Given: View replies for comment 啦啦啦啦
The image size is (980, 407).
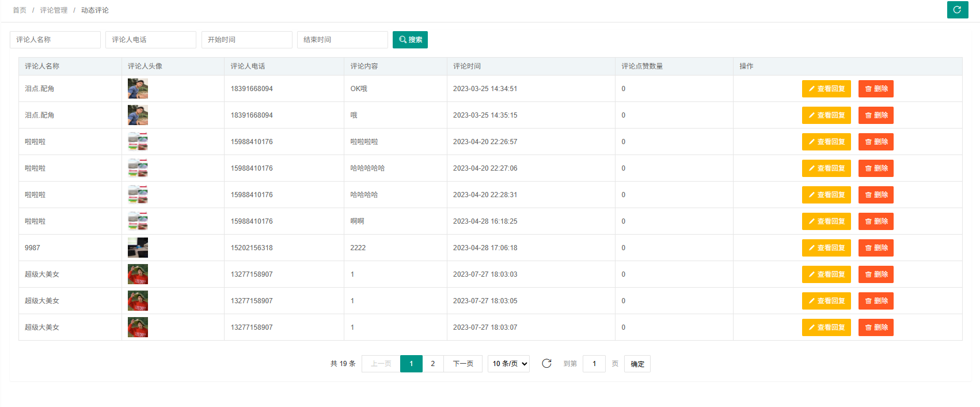Looking at the screenshot, I should [x=826, y=142].
